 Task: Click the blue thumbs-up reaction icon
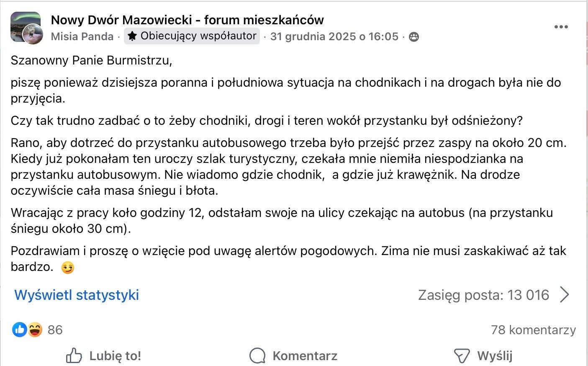19,330
